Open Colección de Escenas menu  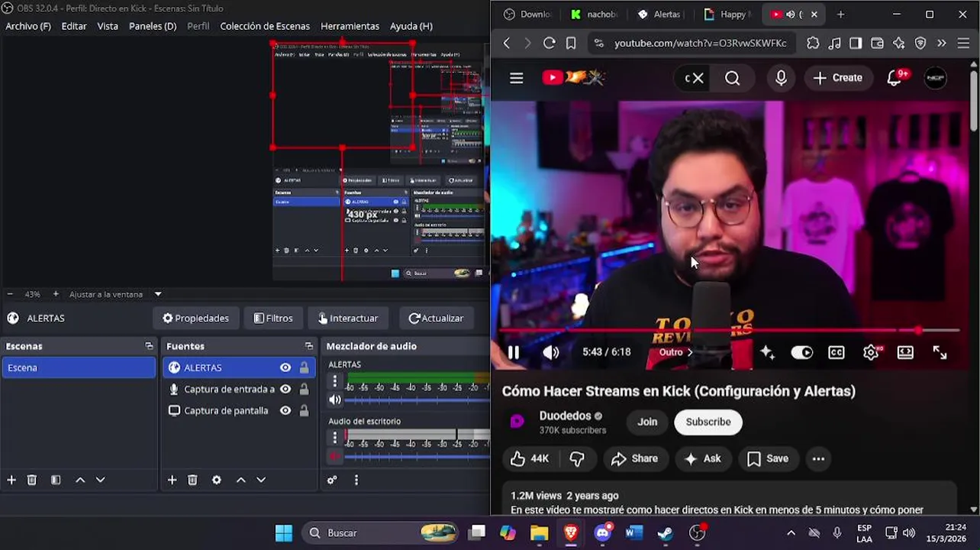tap(265, 26)
